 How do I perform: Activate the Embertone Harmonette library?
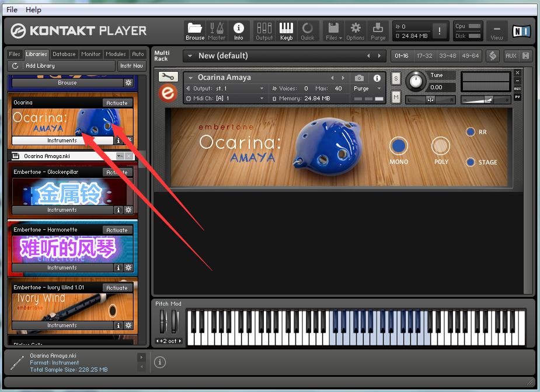[117, 230]
